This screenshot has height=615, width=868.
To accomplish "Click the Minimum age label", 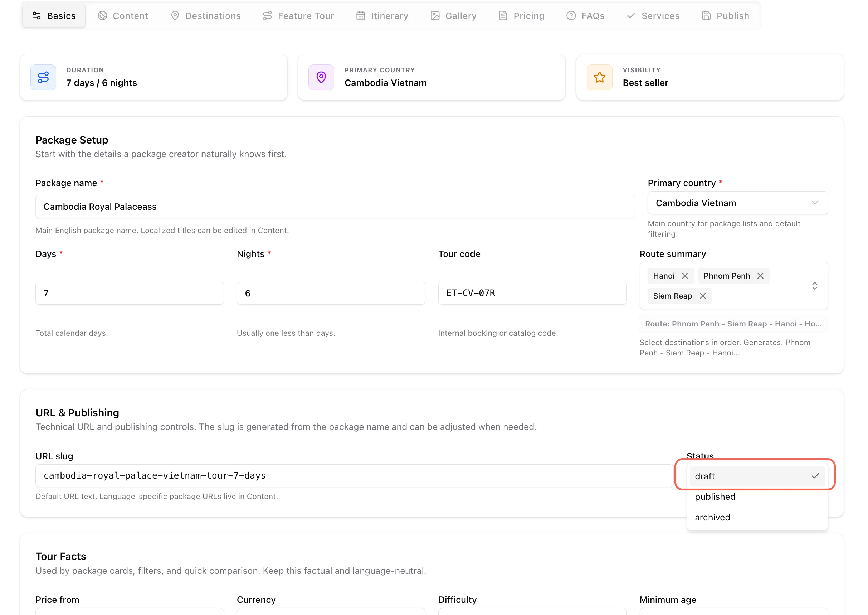I will tap(668, 600).
